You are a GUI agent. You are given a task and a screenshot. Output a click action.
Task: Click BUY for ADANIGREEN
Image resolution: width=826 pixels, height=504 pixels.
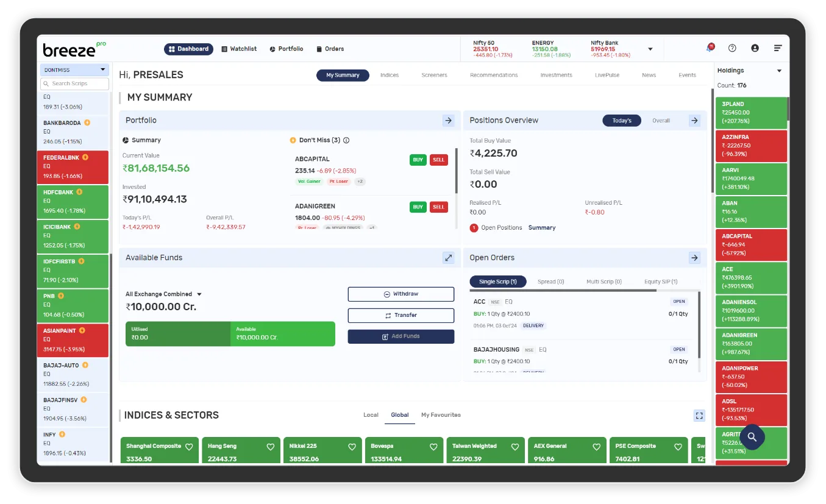coord(418,207)
